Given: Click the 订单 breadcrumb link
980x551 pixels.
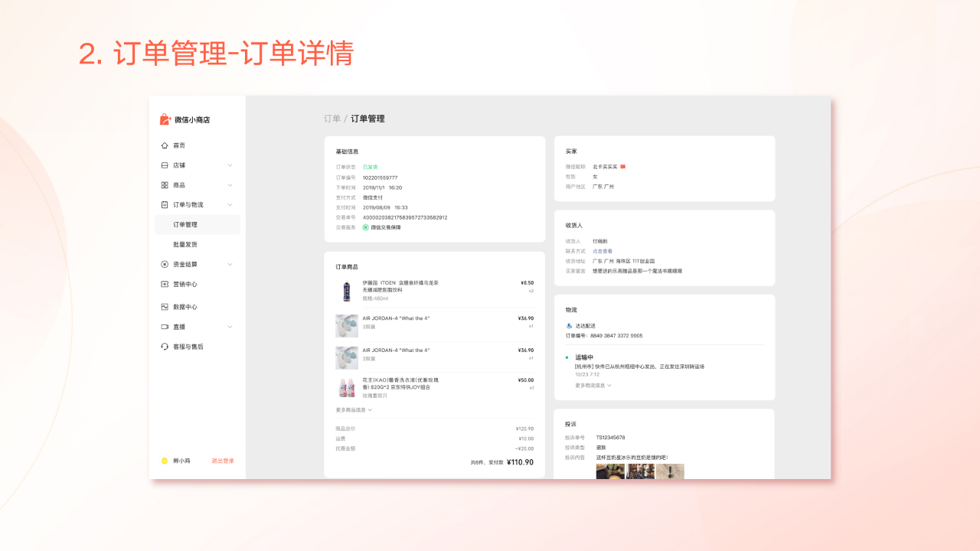Looking at the screenshot, I should click(332, 119).
